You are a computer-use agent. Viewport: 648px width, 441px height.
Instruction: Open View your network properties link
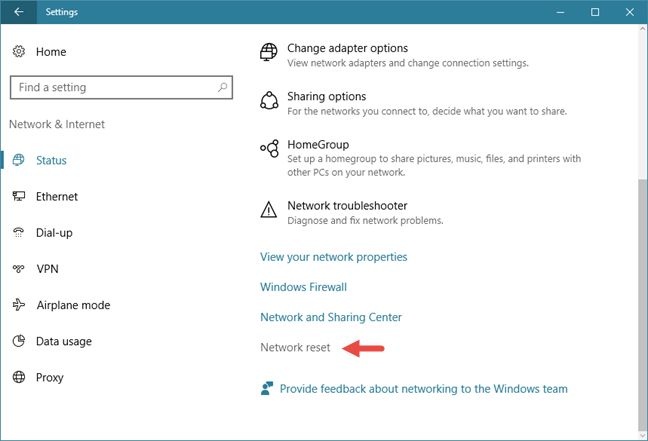click(334, 257)
